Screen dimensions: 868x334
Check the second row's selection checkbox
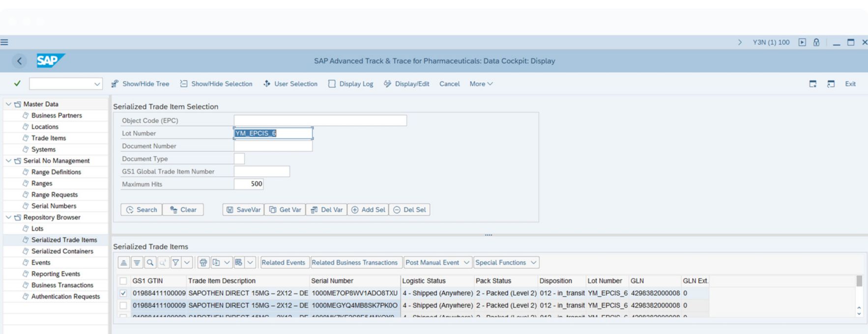pyautogui.click(x=123, y=306)
